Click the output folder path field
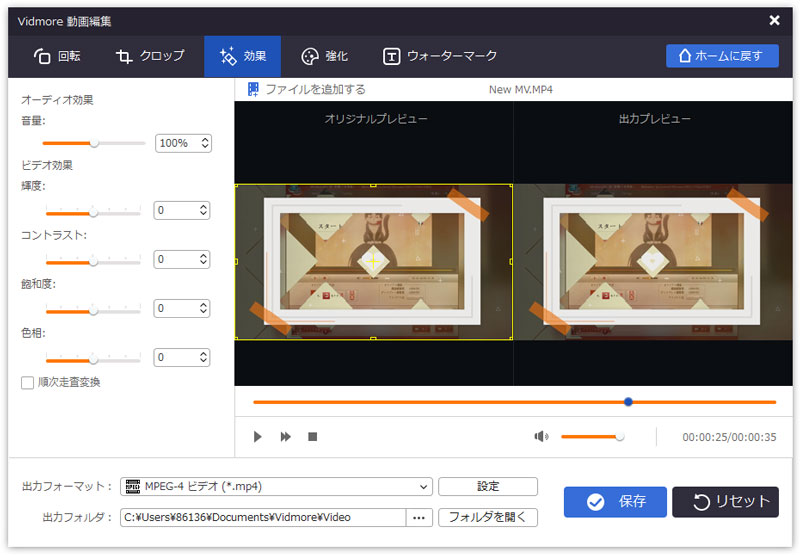The height and width of the screenshot is (555, 800). pyautogui.click(x=263, y=517)
